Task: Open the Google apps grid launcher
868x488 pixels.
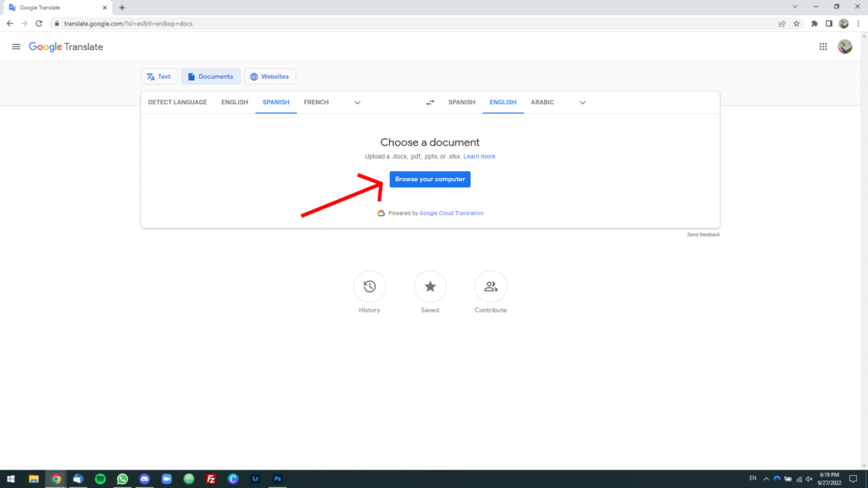Action: 823,47
